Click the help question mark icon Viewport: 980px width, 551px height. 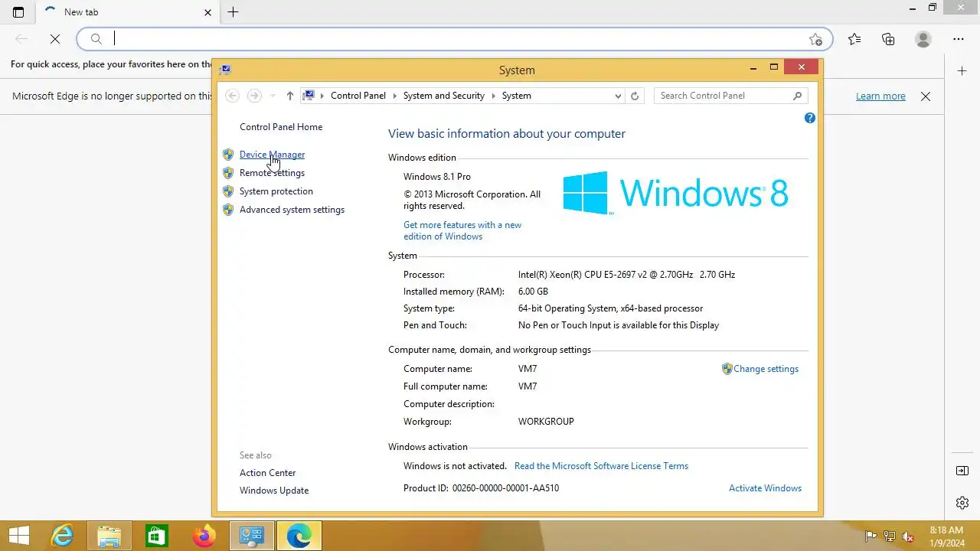tap(810, 118)
